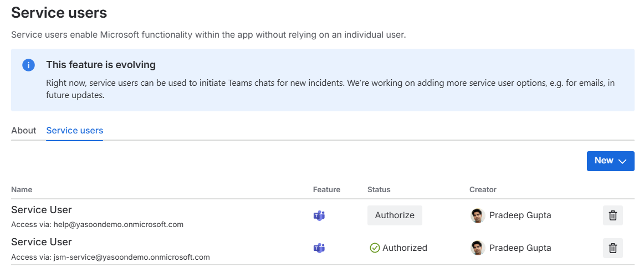Click the help@yasoondemo.onmicrosoft.com access text
The image size is (644, 273).
click(x=118, y=225)
